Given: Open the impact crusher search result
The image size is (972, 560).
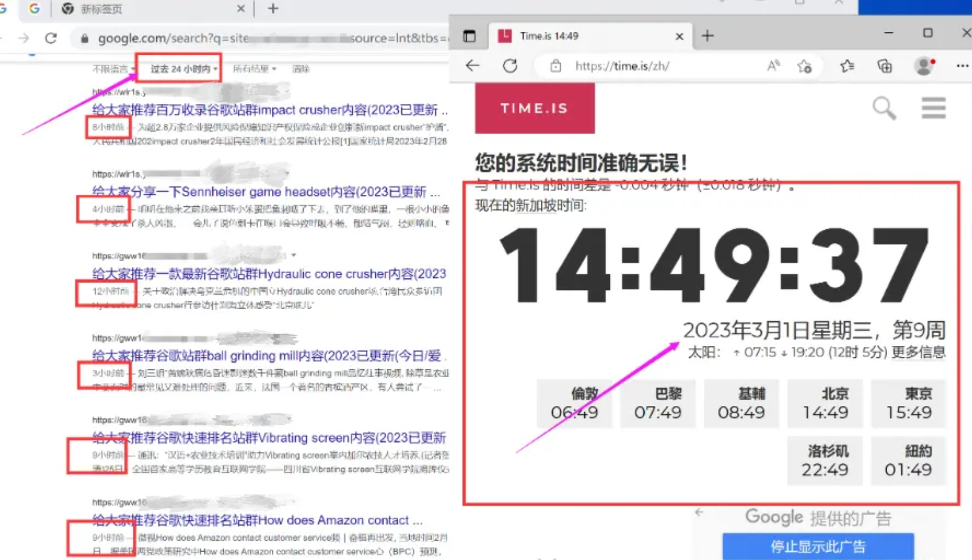Looking at the screenshot, I should (269, 110).
